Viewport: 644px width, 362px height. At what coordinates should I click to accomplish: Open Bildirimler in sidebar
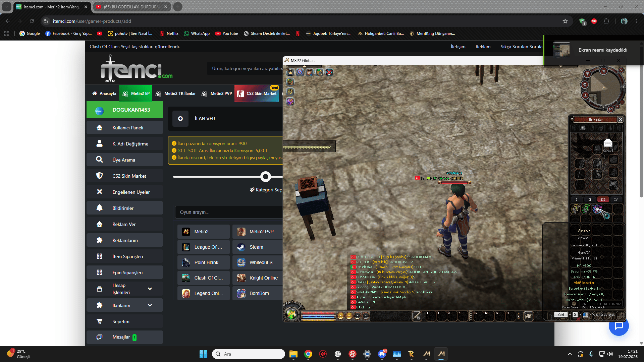click(125, 208)
